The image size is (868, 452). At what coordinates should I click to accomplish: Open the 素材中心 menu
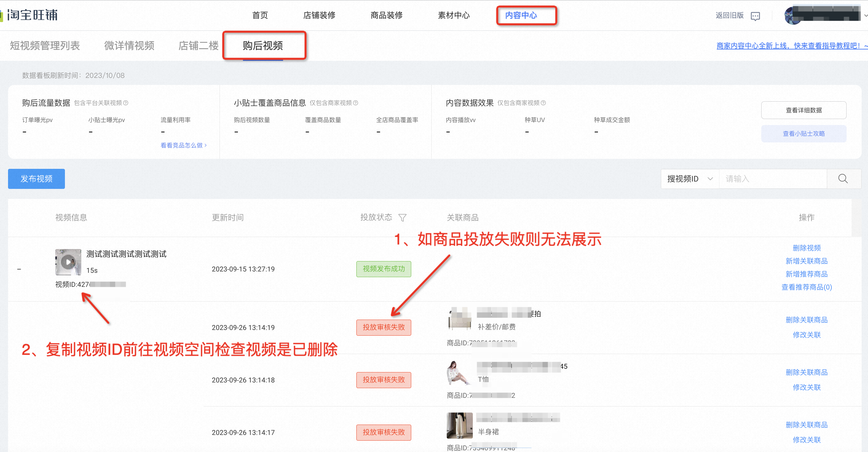[x=453, y=15]
